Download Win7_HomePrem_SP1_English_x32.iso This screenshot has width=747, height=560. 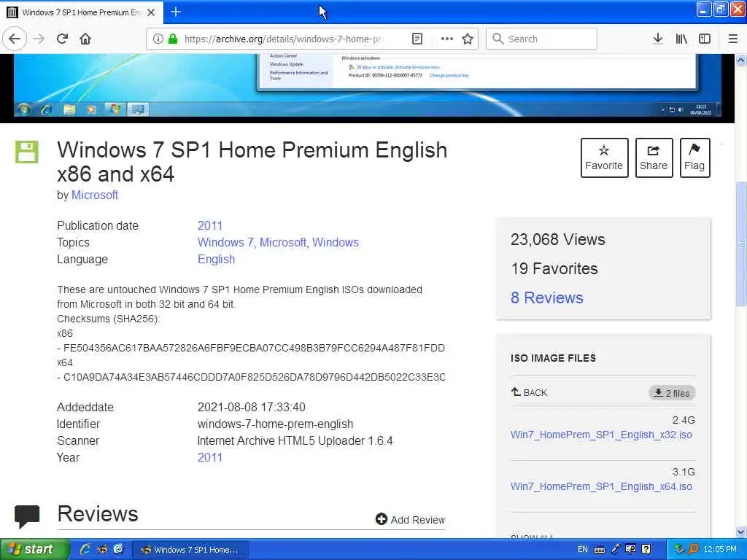pos(601,435)
